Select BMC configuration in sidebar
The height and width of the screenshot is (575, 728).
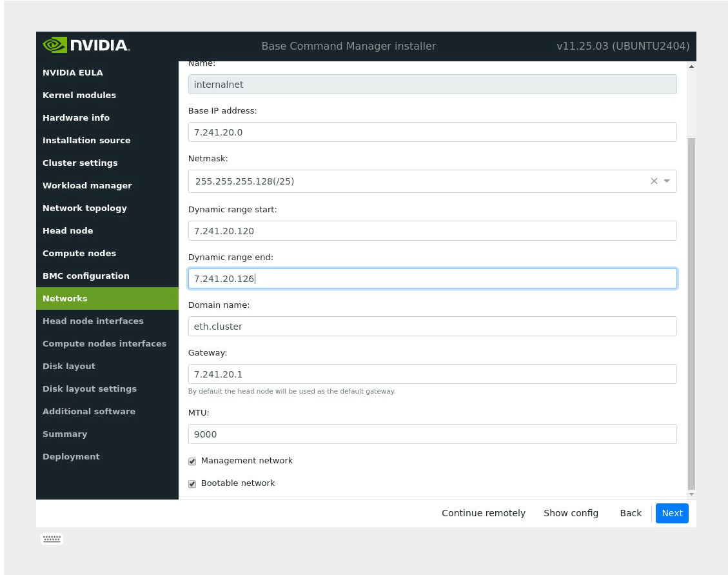click(x=86, y=276)
